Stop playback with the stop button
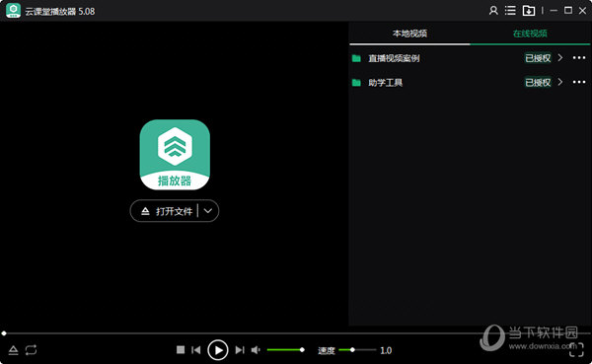 coord(181,350)
